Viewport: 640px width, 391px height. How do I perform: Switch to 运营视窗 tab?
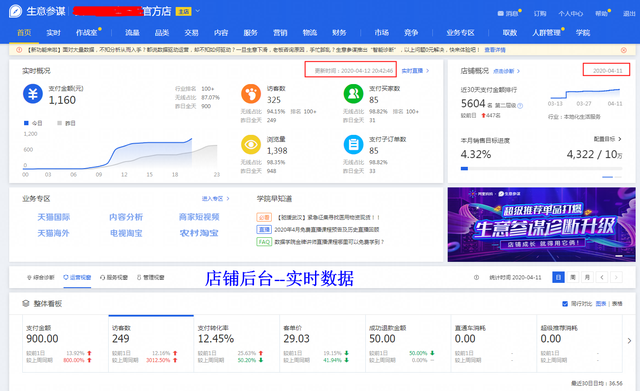click(77, 278)
